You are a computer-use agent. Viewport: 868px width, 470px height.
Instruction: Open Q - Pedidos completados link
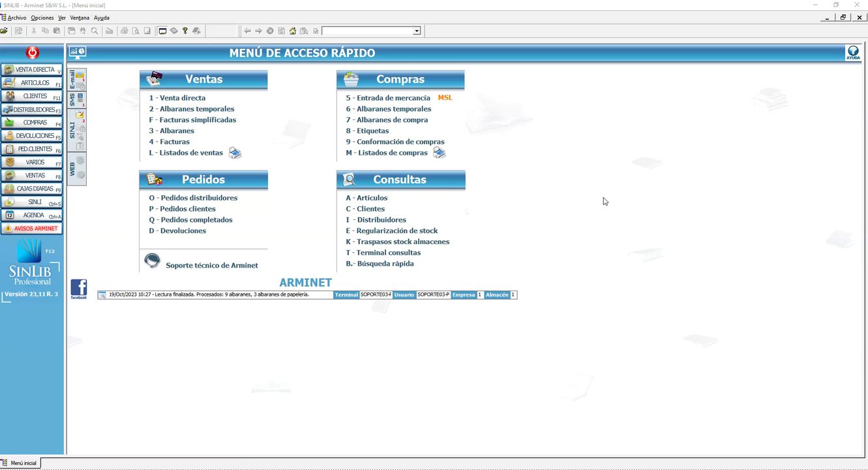[x=190, y=220]
